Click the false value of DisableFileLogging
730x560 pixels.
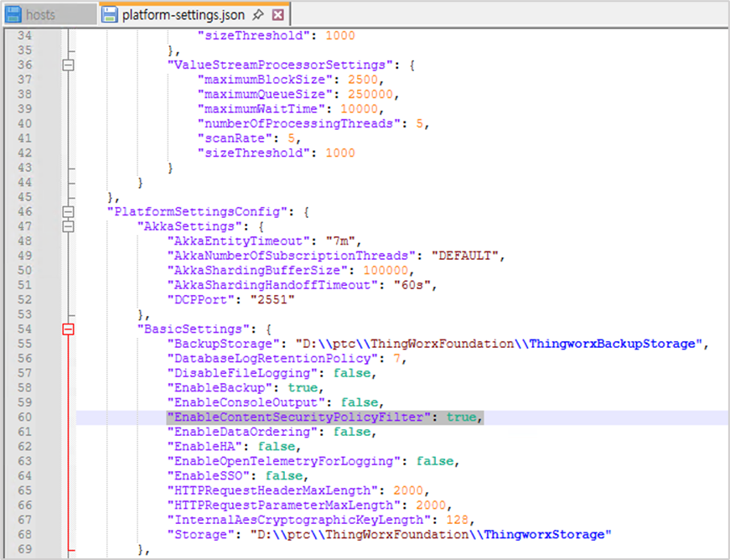(x=351, y=373)
